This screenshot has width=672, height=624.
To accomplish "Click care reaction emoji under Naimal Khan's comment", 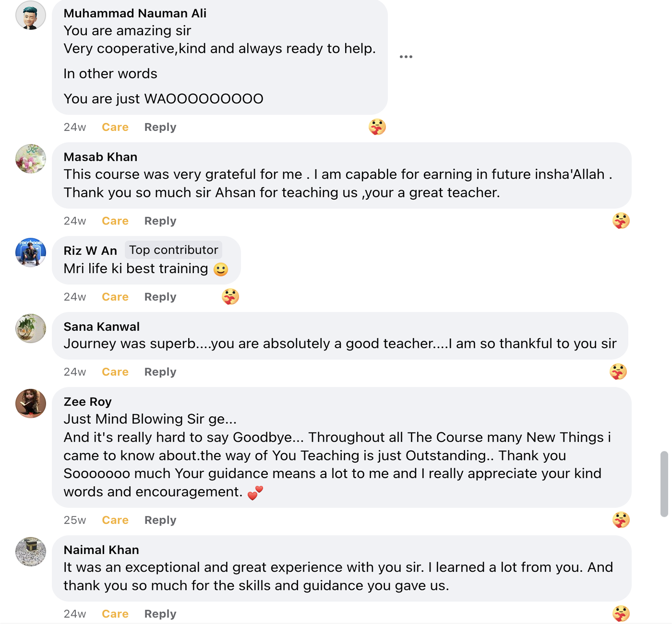I will coord(621,613).
